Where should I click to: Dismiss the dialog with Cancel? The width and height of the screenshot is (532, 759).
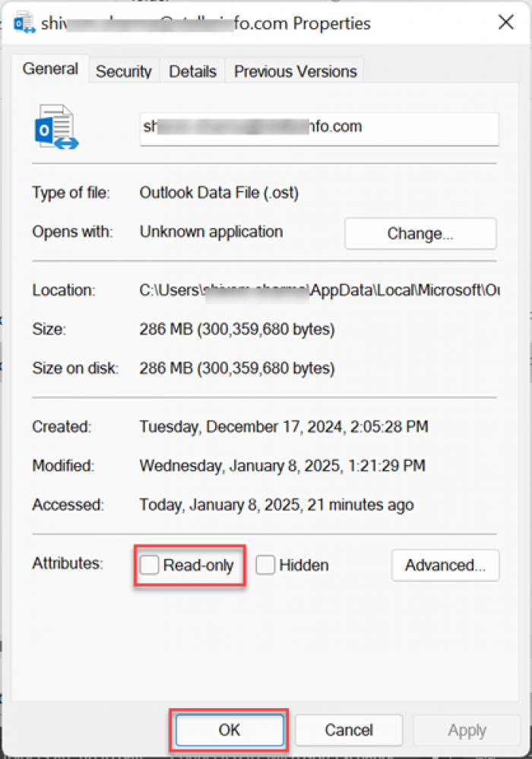[x=349, y=729]
